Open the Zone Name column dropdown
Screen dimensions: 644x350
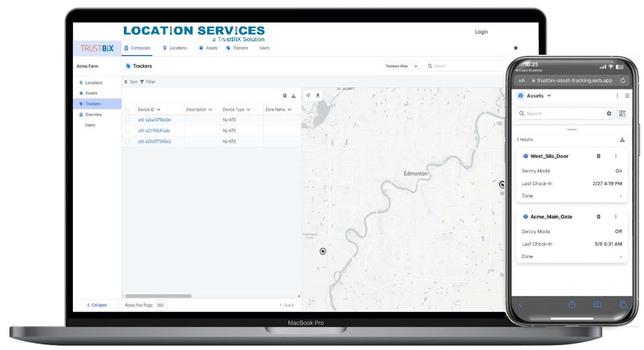[289, 110]
